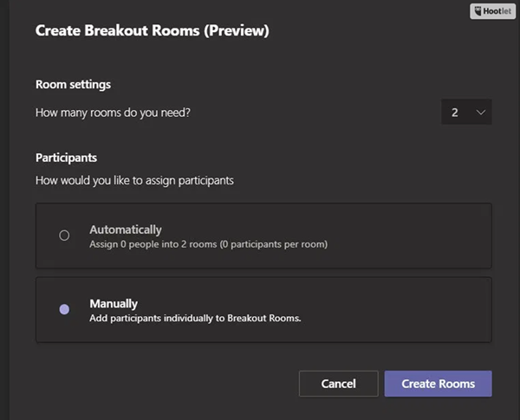Click the number 2 in the rooms dropdown

pos(455,113)
